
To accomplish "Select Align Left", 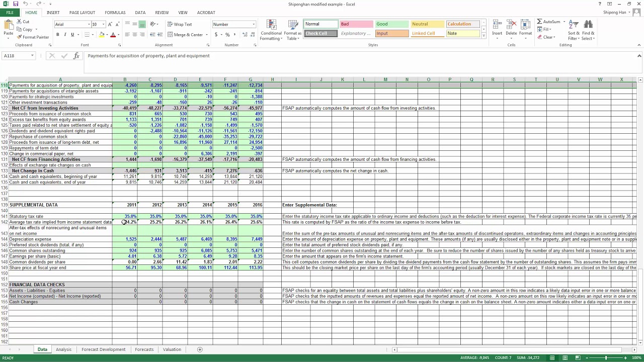I will click(127, 35).
